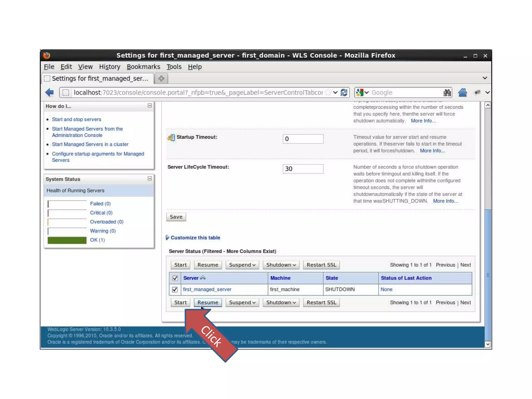This screenshot has height=399, width=532.
Task: Click Failed (0) health link
Action: [100, 204]
